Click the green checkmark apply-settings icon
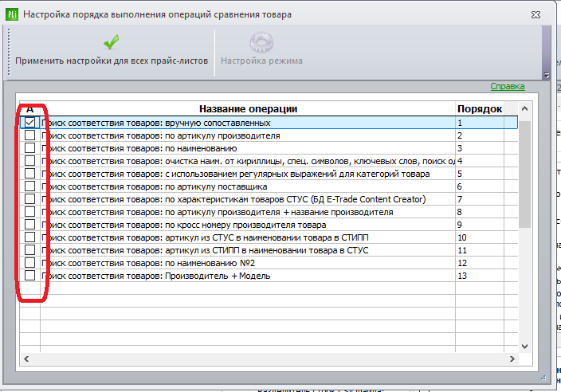The width and height of the screenshot is (561, 392). [112, 42]
